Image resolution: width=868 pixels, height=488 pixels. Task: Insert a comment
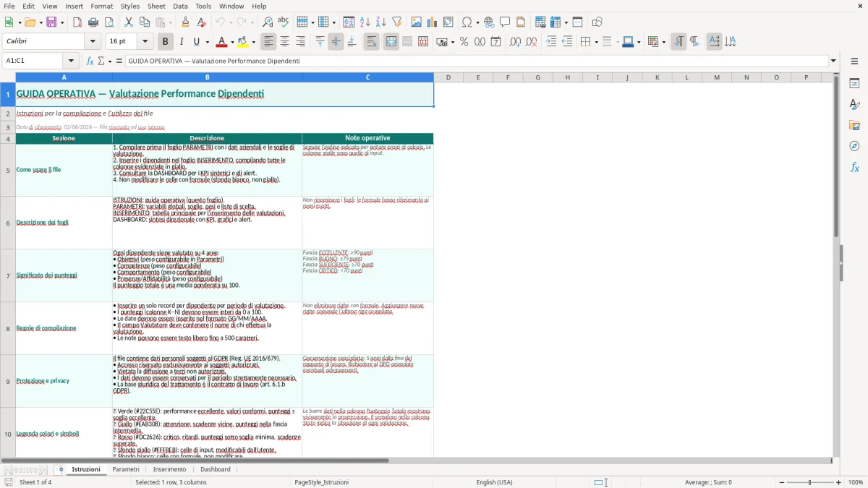pos(505,22)
